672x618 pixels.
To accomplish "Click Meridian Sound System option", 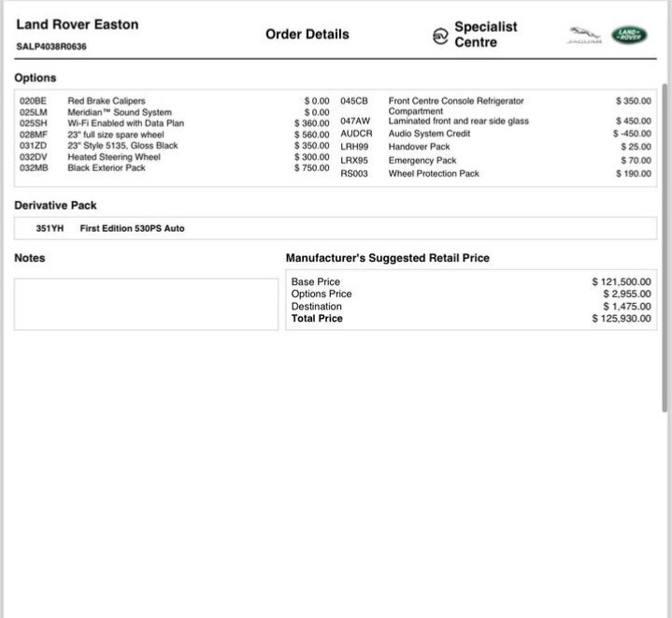I will click(x=120, y=112).
